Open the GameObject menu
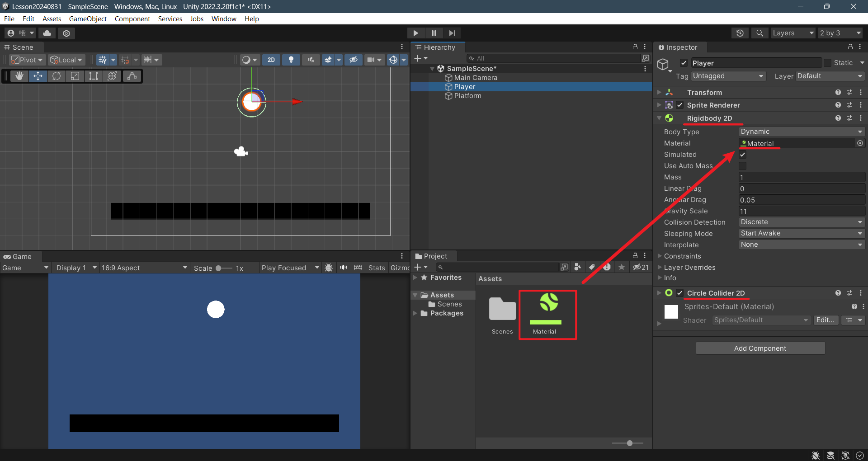Image resolution: width=868 pixels, height=461 pixels. click(88, 19)
